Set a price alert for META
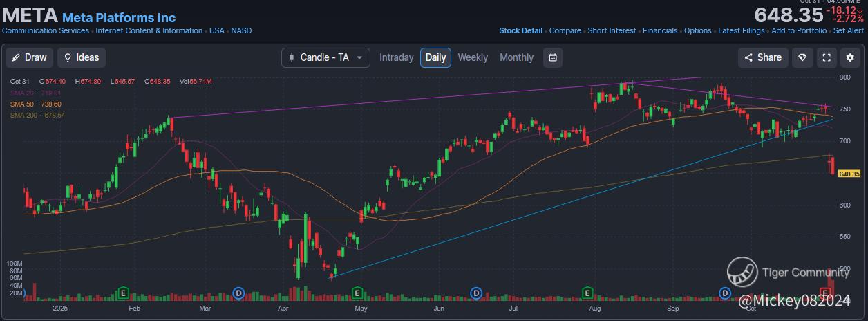Image resolution: width=868 pixels, height=321 pixels. (849, 30)
